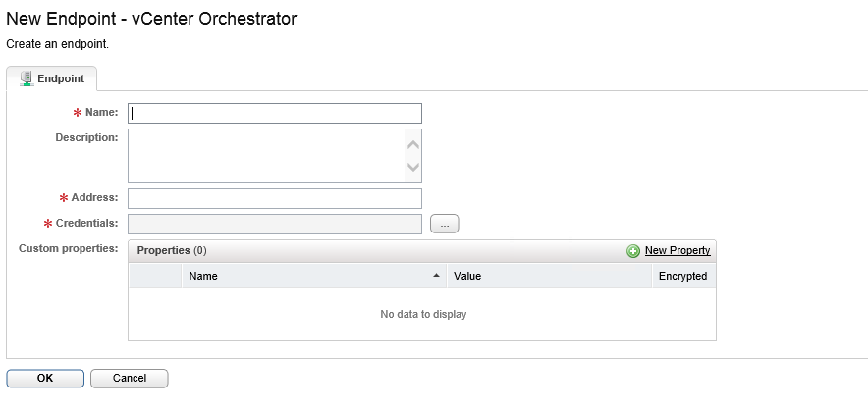Select the Endpoint tab

pos(51,78)
